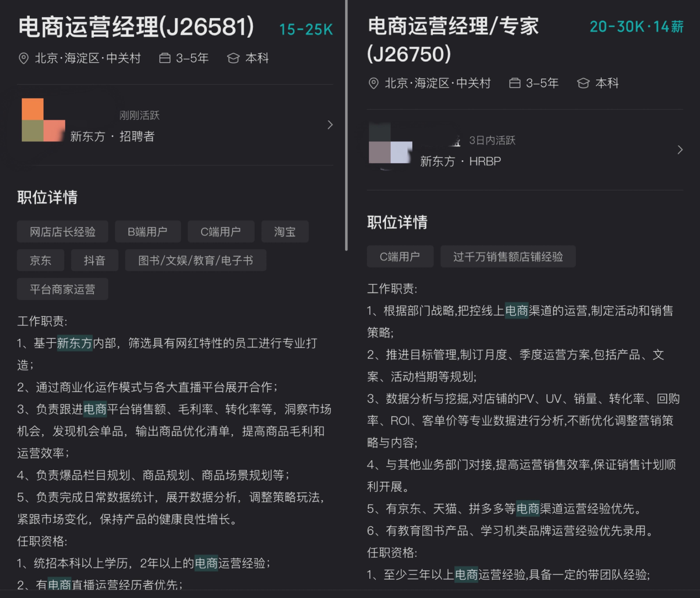Tap the 京东 tag
700x598 pixels.
point(40,260)
